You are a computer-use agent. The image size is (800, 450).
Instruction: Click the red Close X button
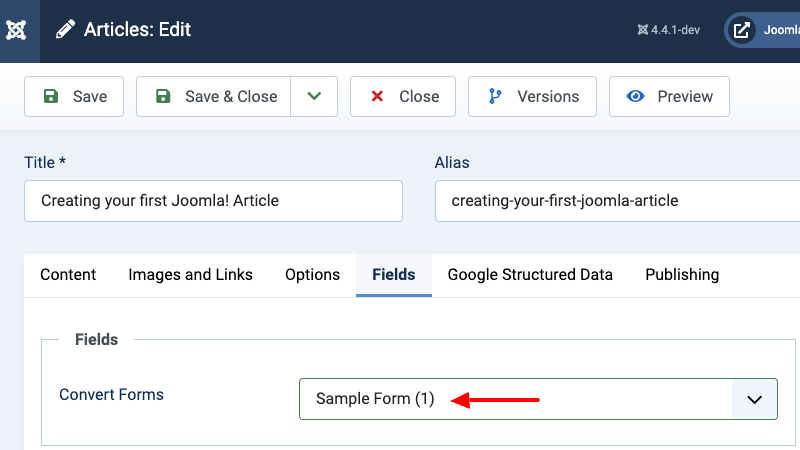[x=404, y=96]
